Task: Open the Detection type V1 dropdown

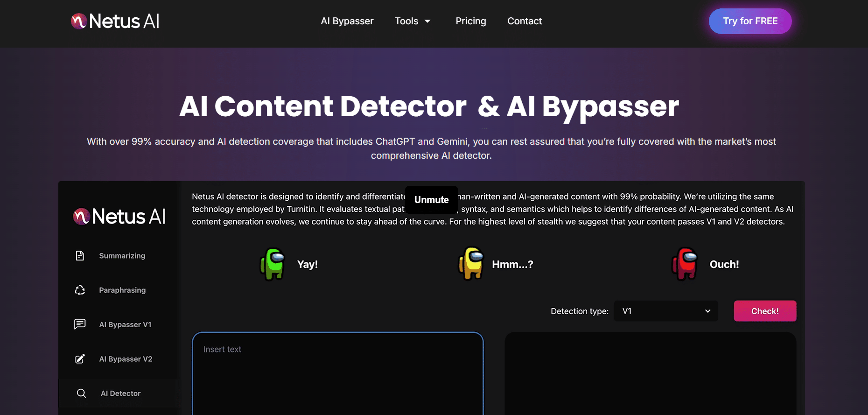Action: [x=666, y=311]
